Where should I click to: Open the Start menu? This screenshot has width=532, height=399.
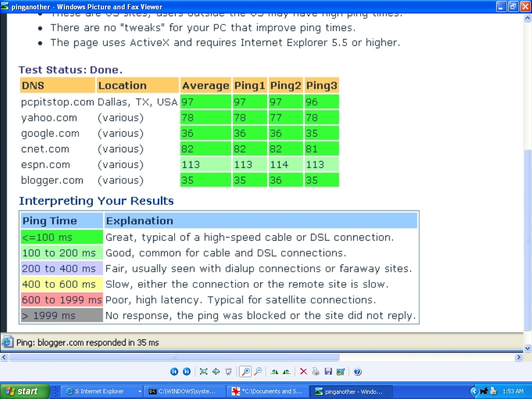point(24,391)
